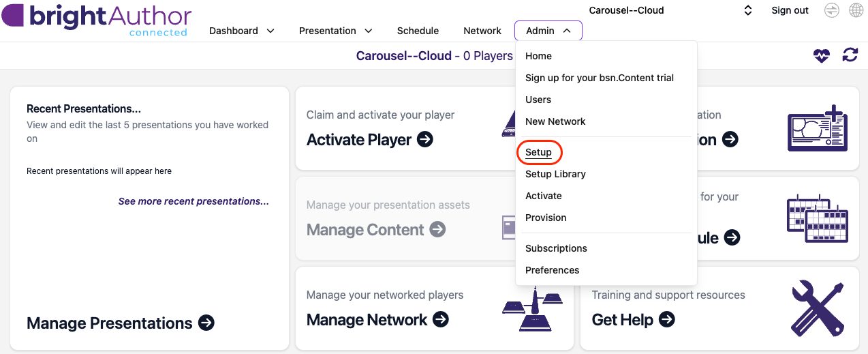Click the arrow icon on the create presentation card
The width and height of the screenshot is (868, 354).
point(730,140)
